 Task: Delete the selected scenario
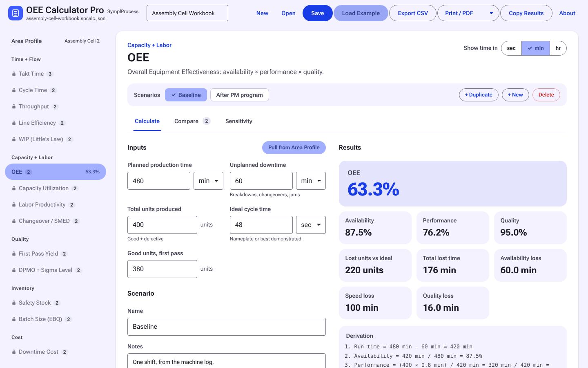coord(546,95)
